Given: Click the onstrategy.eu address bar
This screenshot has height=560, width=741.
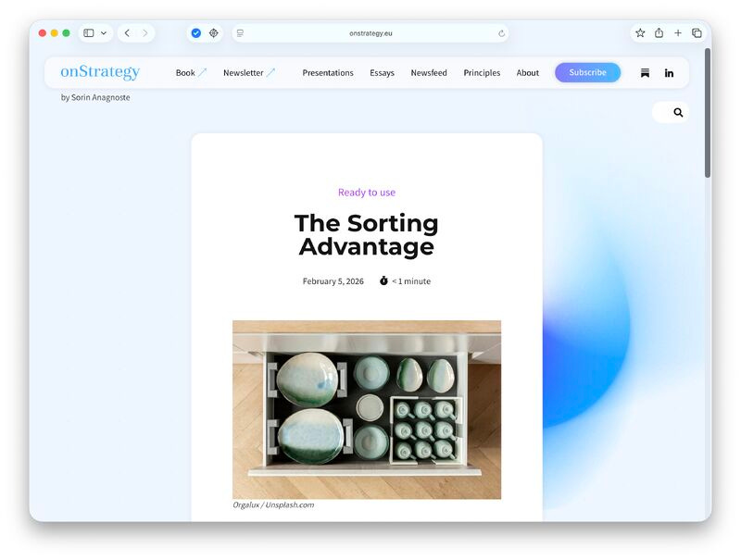Looking at the screenshot, I should click(x=370, y=33).
